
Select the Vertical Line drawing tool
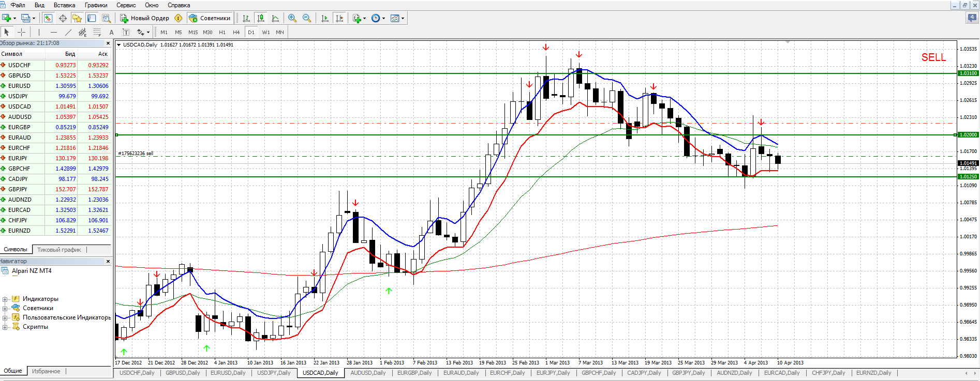pyautogui.click(x=39, y=32)
